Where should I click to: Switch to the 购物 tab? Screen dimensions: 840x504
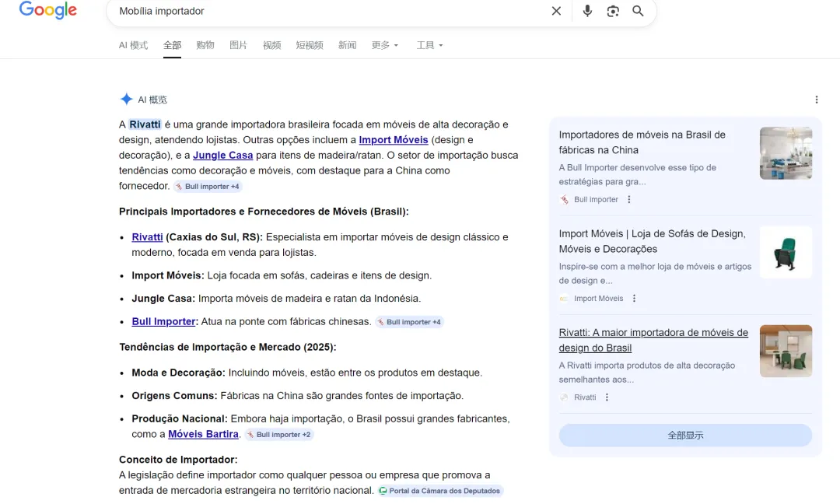(x=205, y=45)
